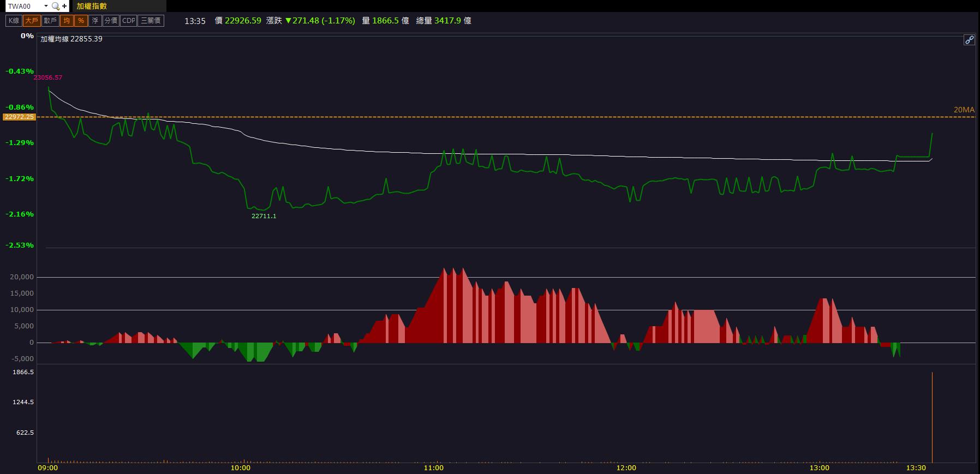
Task: Click the plus add-symbol icon
Action: (64, 7)
